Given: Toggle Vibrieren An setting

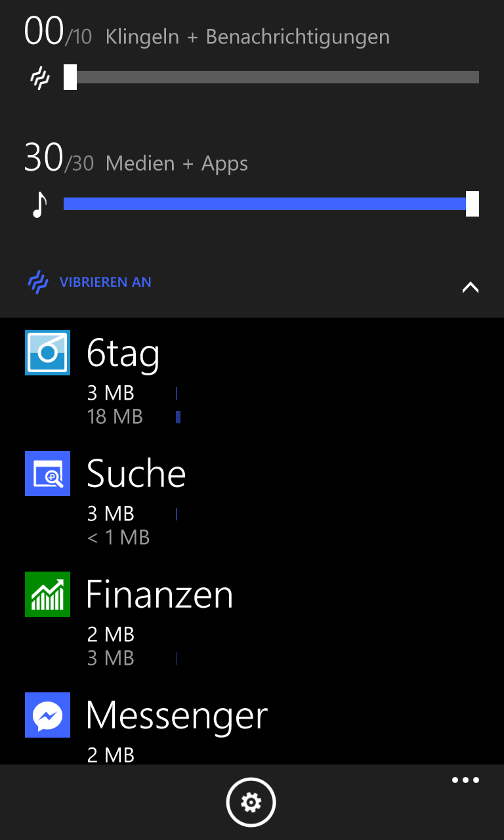Looking at the screenshot, I should (x=106, y=282).
